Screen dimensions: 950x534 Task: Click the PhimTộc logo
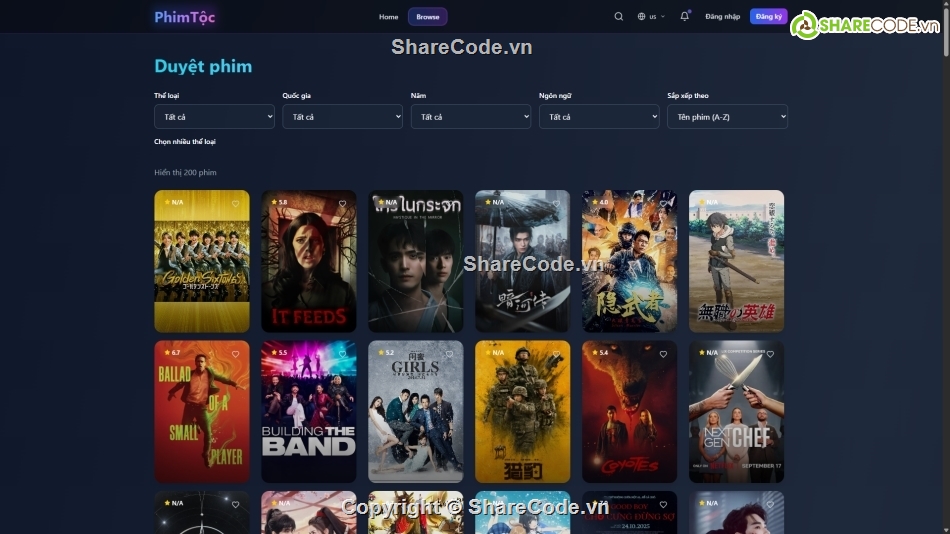coord(185,17)
